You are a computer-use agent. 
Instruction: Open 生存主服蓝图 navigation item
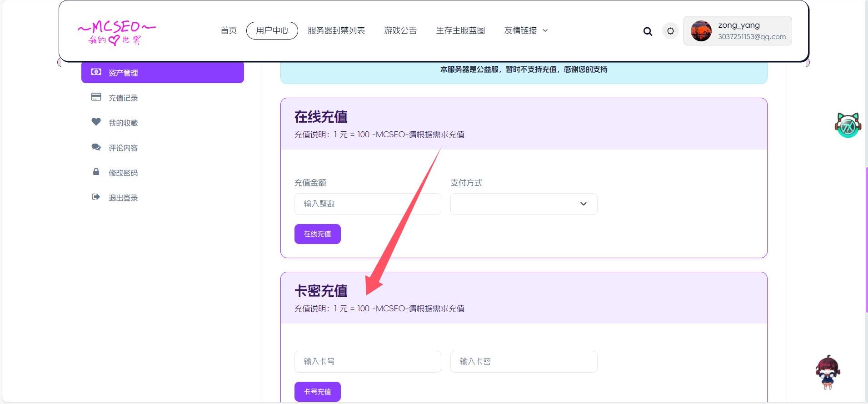click(460, 30)
